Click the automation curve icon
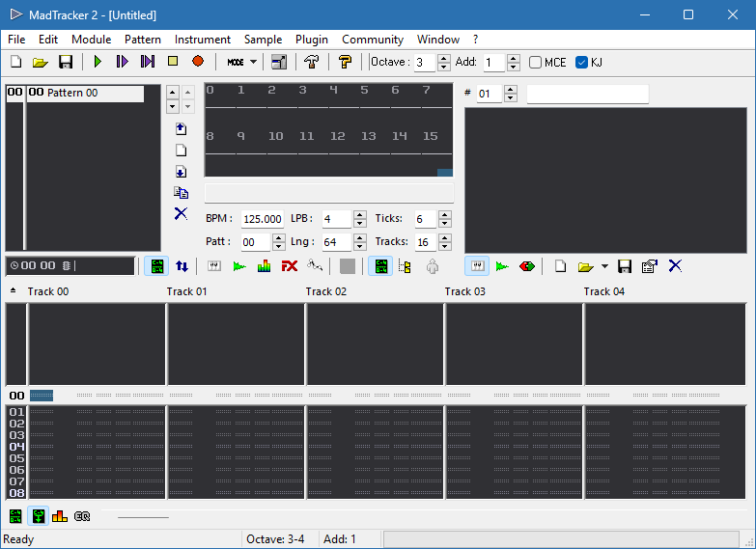This screenshot has width=756, height=549. pyautogui.click(x=315, y=265)
